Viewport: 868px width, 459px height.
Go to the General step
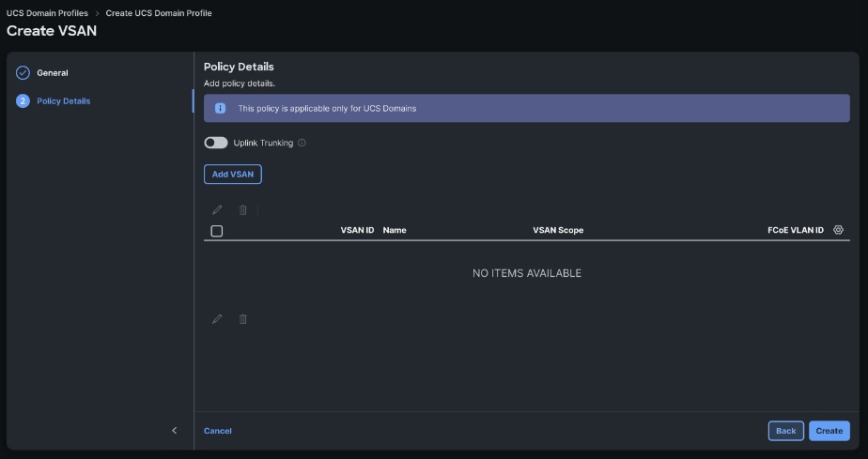point(53,73)
